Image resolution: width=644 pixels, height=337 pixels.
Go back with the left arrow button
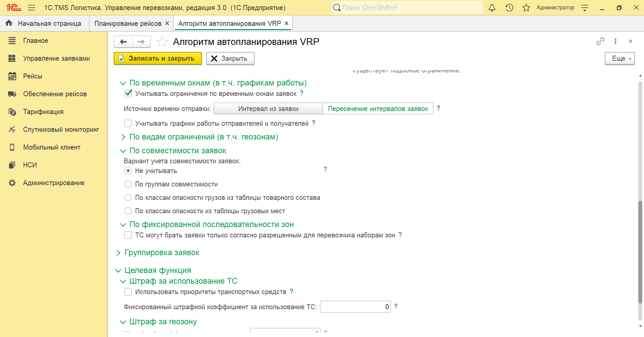[123, 42]
